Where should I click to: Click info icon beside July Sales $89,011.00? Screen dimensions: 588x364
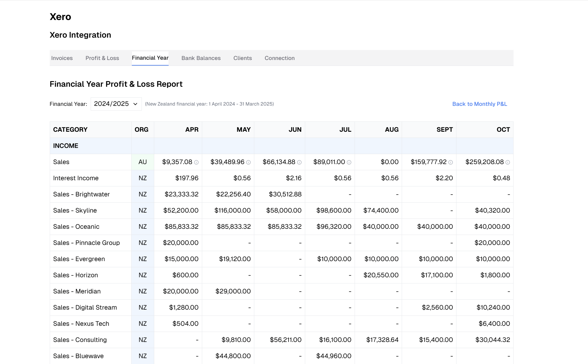tap(349, 162)
